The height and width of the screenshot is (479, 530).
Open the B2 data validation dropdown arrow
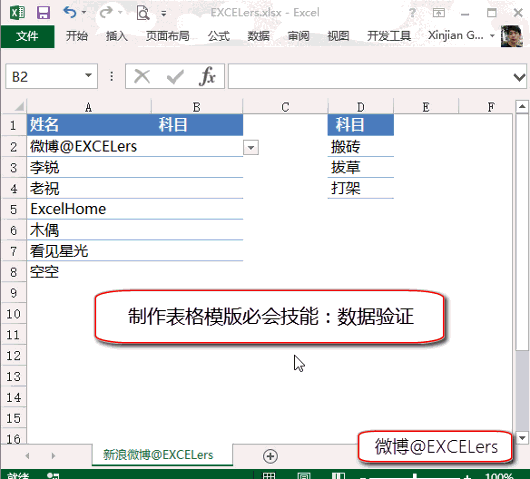(x=251, y=147)
